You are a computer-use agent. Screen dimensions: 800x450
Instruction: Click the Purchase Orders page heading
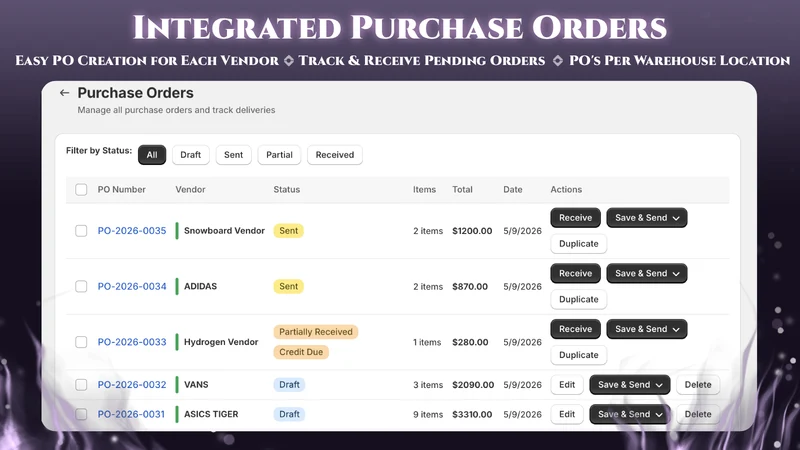click(136, 93)
